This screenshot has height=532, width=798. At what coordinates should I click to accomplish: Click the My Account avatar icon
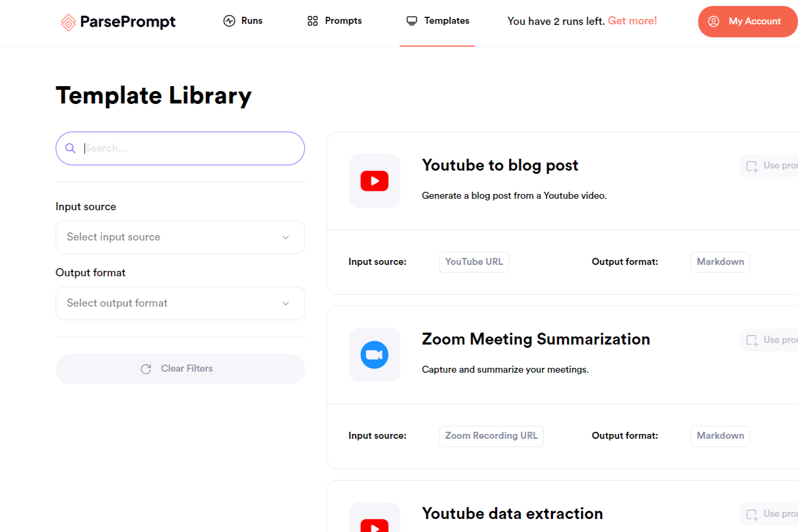(714, 21)
